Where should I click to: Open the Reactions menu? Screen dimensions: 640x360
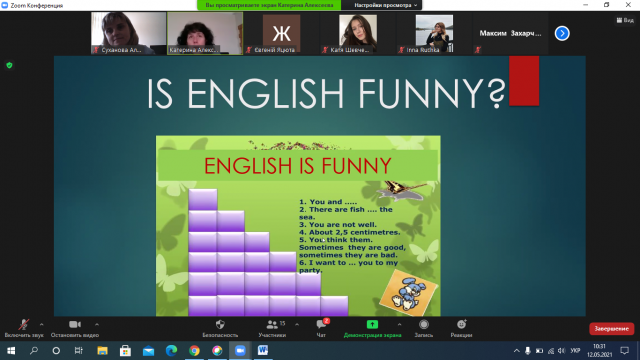click(x=461, y=328)
